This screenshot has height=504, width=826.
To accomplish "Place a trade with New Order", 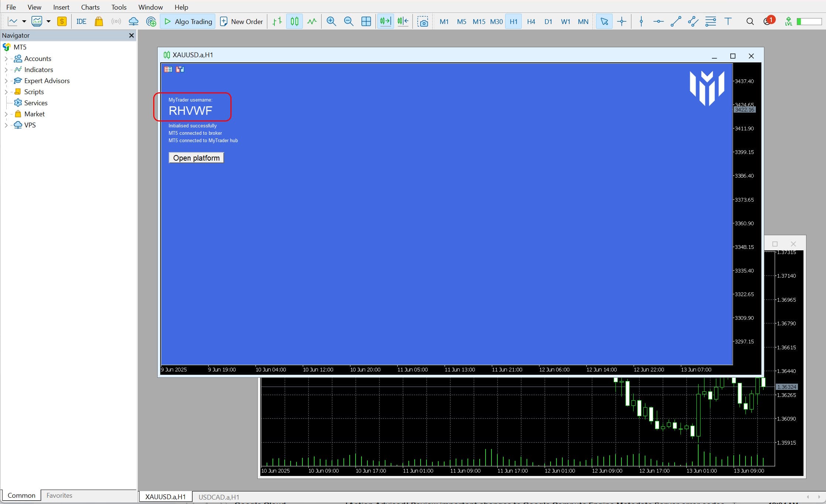I will tap(241, 21).
